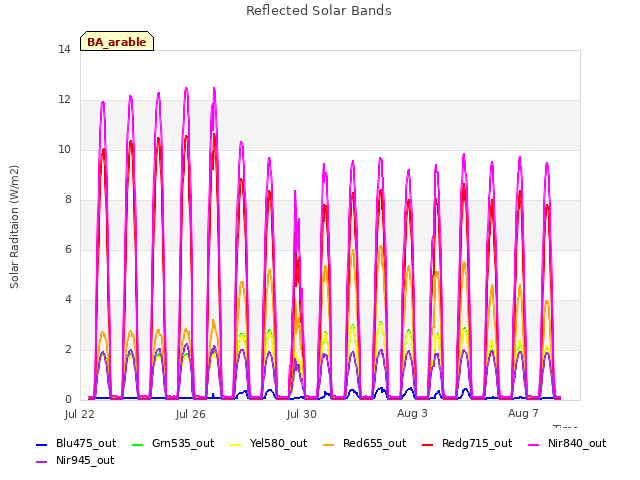Click the Yel580_out legend color marker
The width and height of the screenshot is (640, 480).
236,444
